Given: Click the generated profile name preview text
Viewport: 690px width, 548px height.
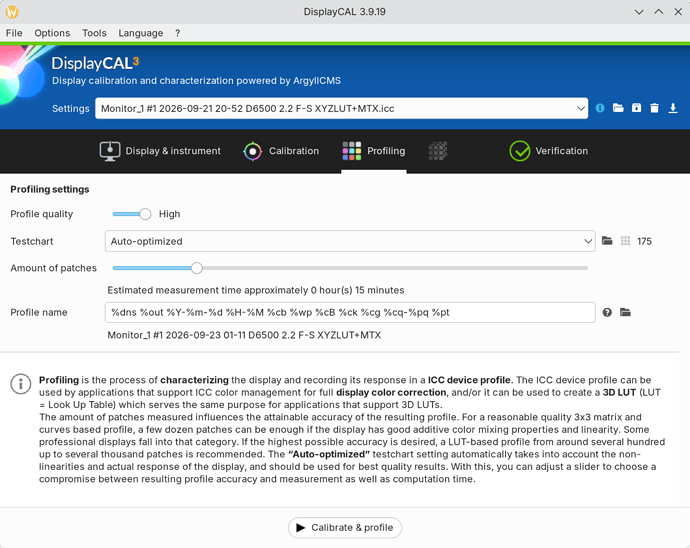Looking at the screenshot, I should [244, 335].
